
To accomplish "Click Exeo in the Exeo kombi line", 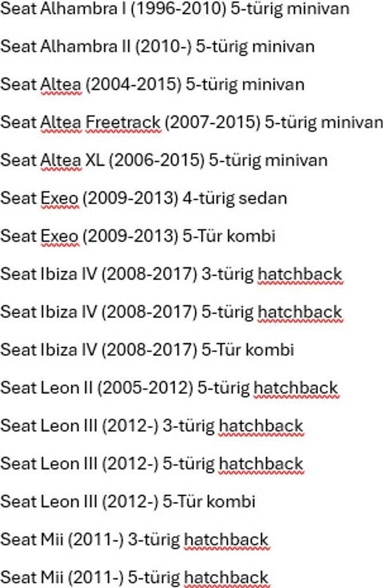I will (x=59, y=236).
